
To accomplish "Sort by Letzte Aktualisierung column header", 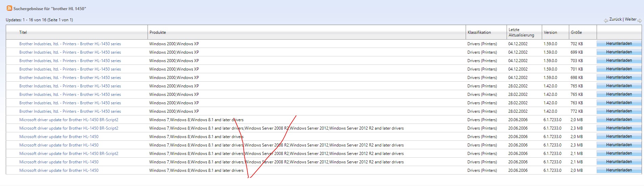I will pyautogui.click(x=521, y=32).
